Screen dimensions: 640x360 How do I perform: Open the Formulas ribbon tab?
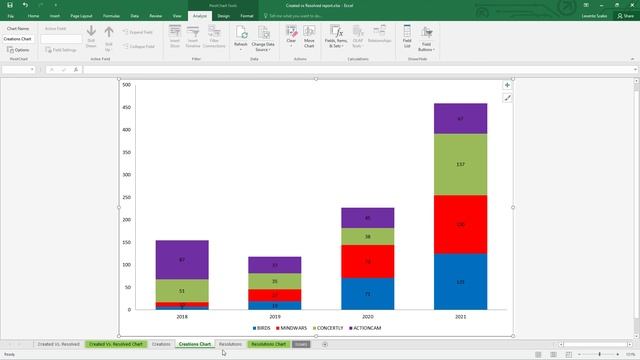[111, 16]
